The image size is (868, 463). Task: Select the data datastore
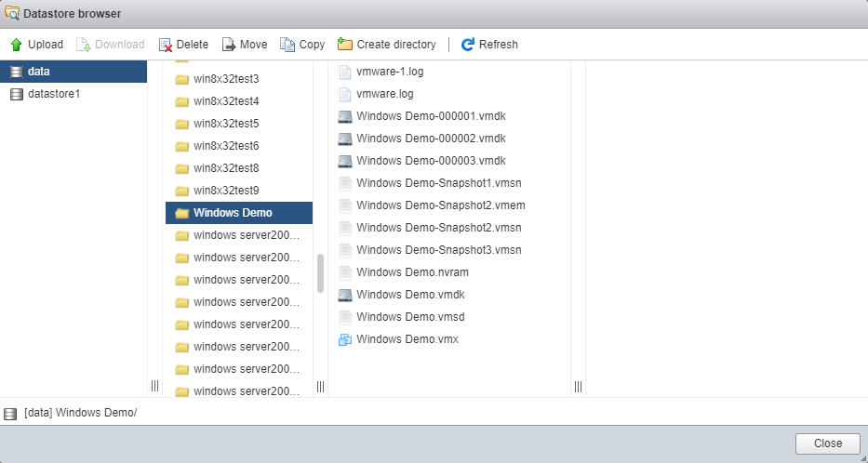pos(39,72)
